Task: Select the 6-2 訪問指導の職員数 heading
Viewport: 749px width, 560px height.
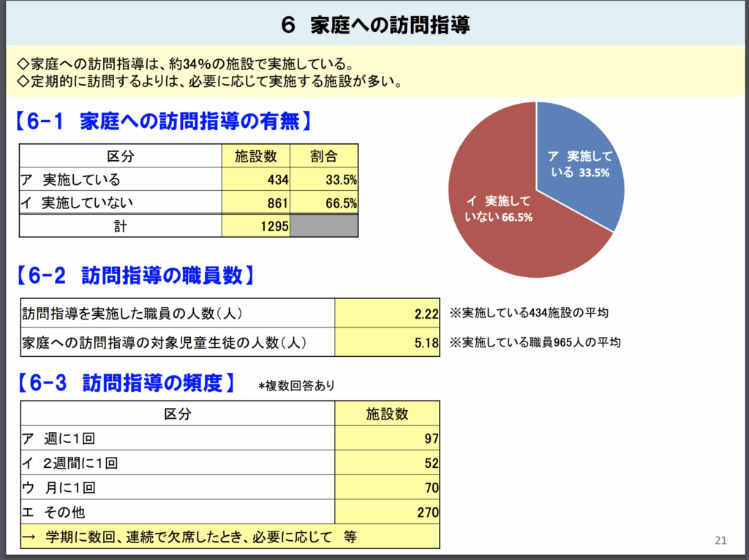Action: (135, 276)
